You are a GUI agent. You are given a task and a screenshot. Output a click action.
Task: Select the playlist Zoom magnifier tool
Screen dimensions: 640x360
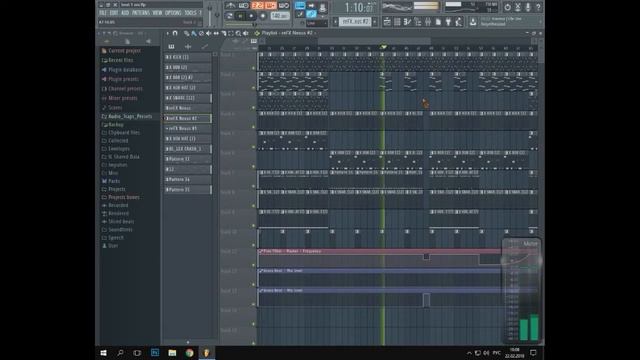(x=238, y=34)
